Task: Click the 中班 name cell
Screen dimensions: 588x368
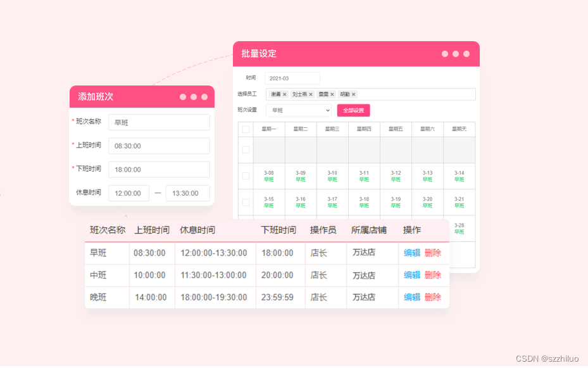Action: 98,275
